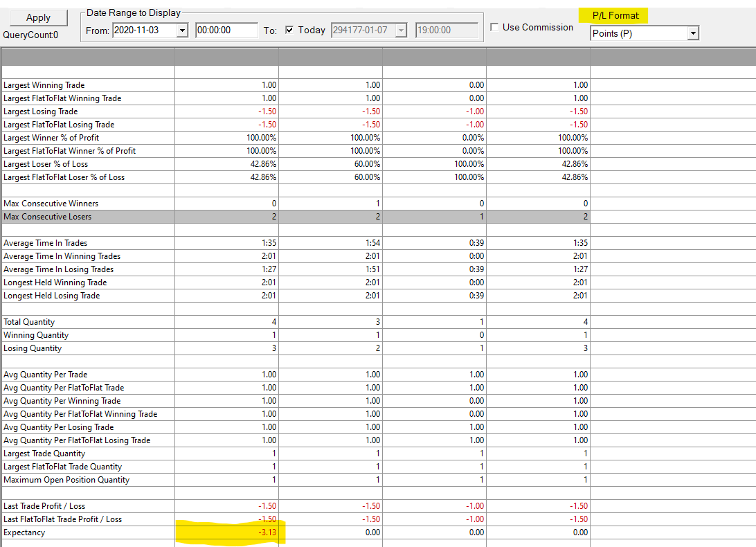
Task: Select the Largest Winning Trade row label
Action: 44,85
